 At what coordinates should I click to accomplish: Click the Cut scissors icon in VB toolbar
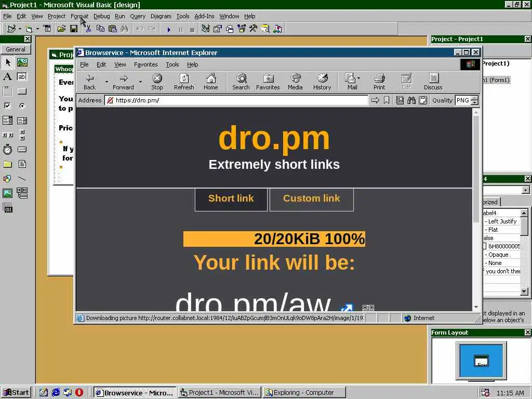click(88, 29)
